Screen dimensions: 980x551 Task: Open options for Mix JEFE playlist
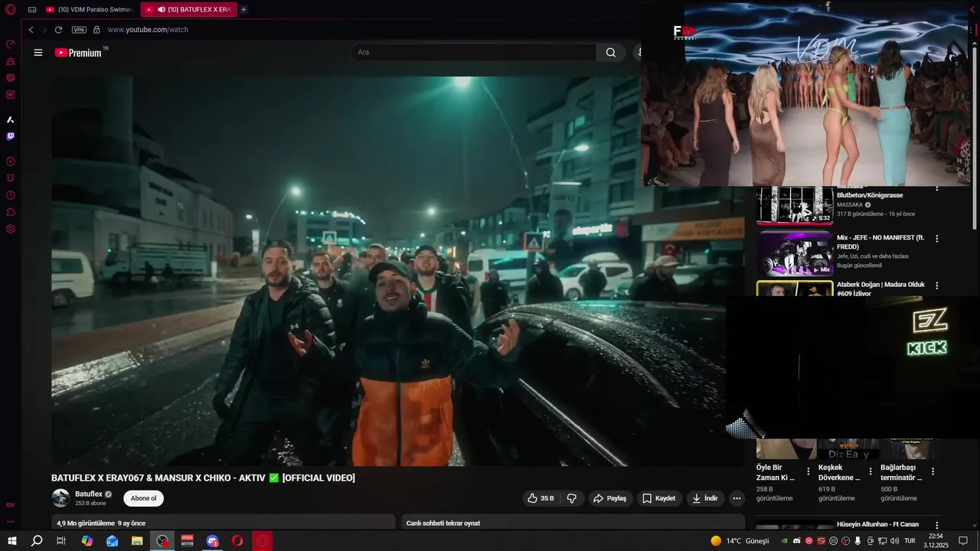pyautogui.click(x=936, y=239)
